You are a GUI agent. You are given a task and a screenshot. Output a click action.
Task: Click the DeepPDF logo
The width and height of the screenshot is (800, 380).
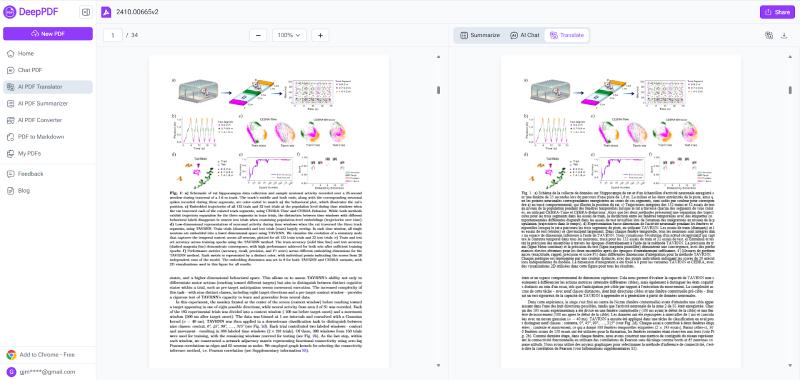pyautogui.click(x=32, y=12)
